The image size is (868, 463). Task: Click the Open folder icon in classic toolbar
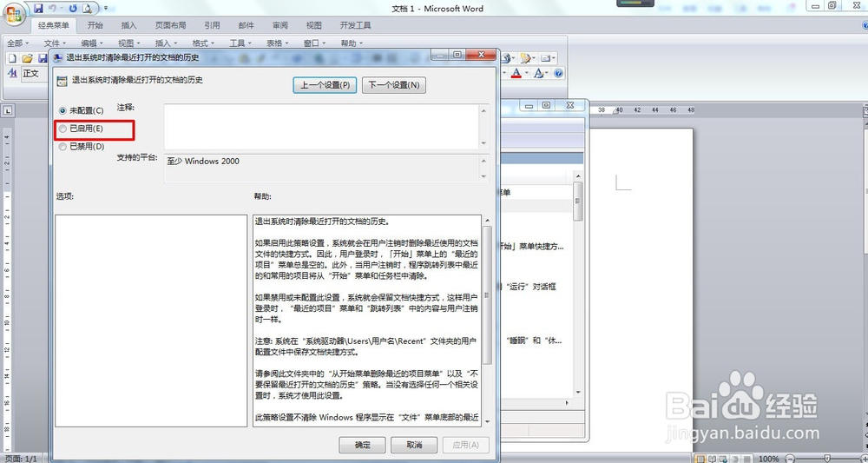27,58
